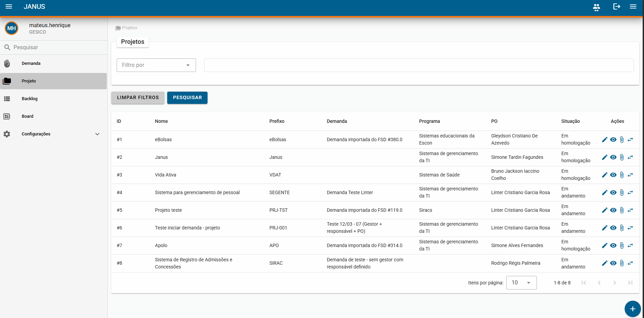644x318 pixels.
Task: Click the eye icon on the SIRAC row
Action: coord(613,263)
